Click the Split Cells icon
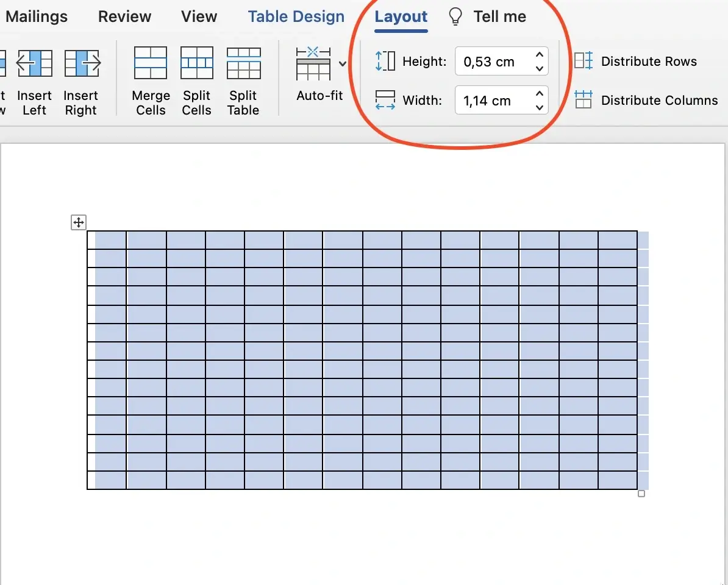The width and height of the screenshot is (728, 585). (196, 62)
